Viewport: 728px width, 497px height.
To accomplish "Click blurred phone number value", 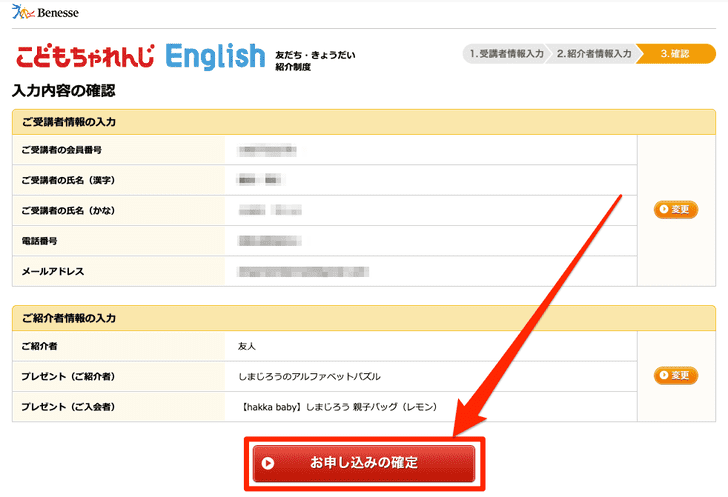I will pos(270,241).
